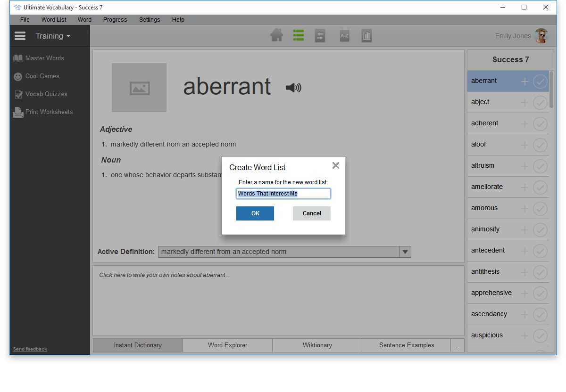This screenshot has width=566, height=392.
Task: Play pronunciation of aberrant via speaker icon
Action: (293, 88)
